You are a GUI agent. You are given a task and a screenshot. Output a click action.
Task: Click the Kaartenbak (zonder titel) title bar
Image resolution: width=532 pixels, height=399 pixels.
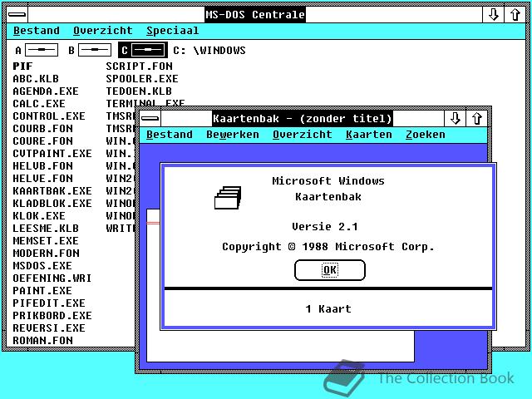tap(303, 118)
